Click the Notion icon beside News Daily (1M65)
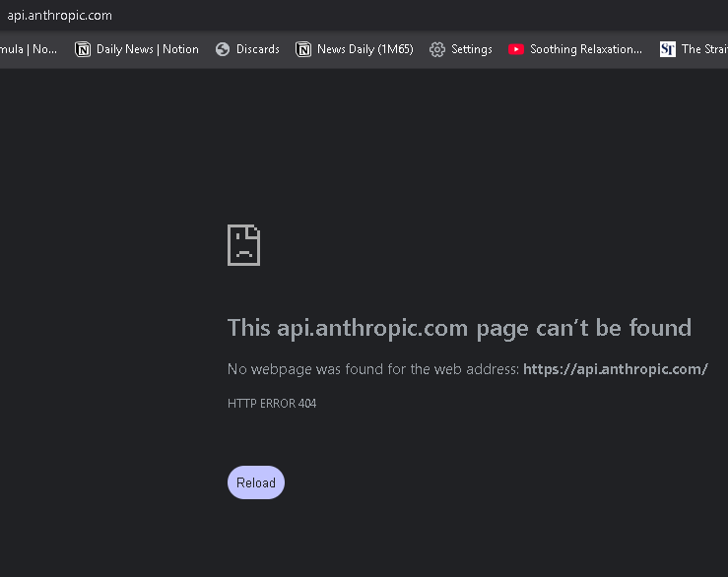 pyautogui.click(x=303, y=49)
